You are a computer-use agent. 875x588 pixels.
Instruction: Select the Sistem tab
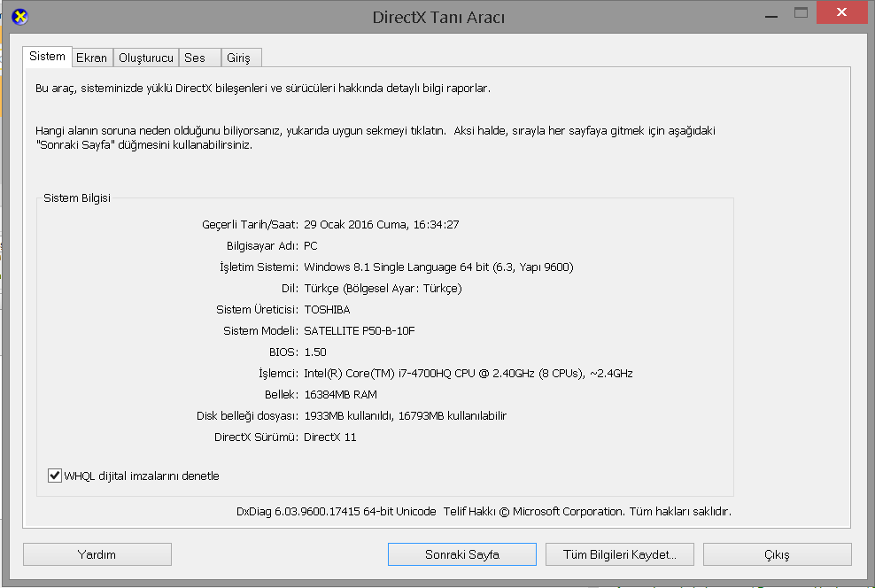click(x=48, y=57)
